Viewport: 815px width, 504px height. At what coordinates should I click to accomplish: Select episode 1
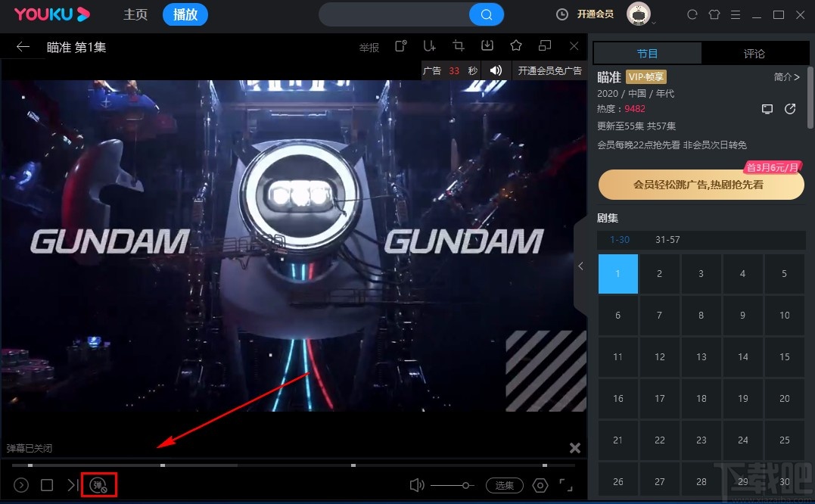(x=618, y=274)
